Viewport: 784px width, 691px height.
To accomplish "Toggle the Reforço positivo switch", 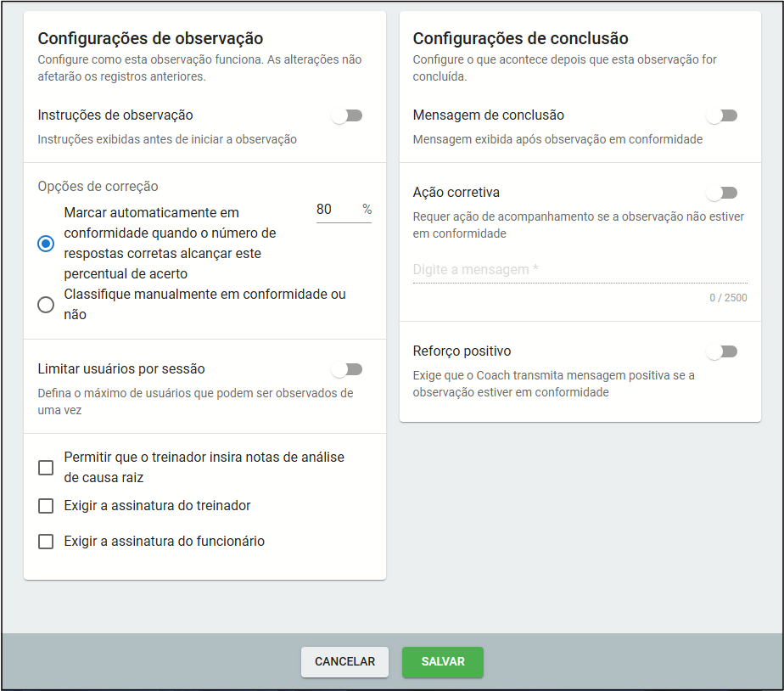I will pos(721,351).
